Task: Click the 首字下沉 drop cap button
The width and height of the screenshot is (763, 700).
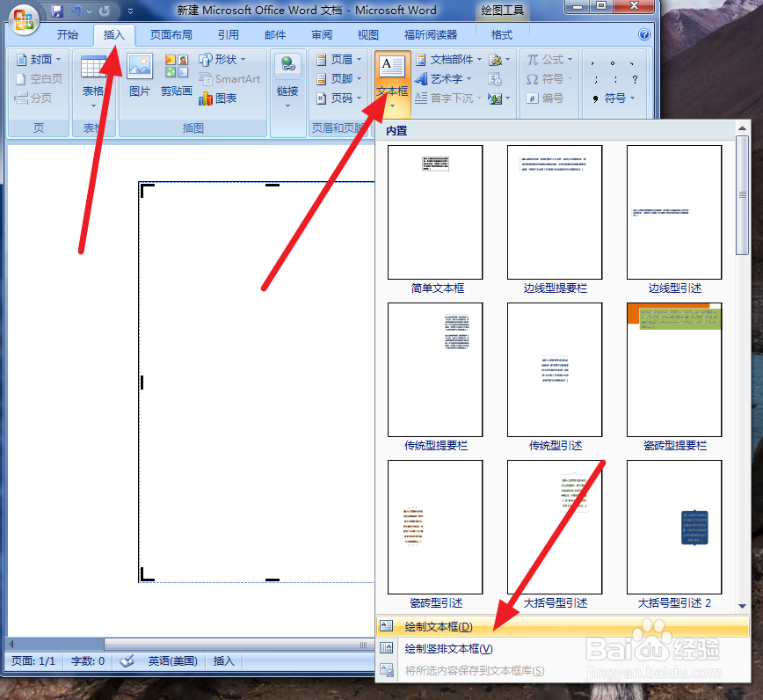Action: [x=447, y=98]
